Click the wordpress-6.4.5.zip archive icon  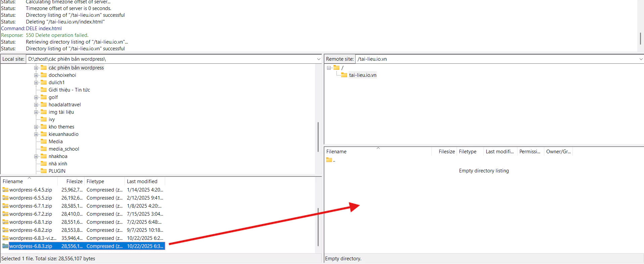(x=5, y=190)
